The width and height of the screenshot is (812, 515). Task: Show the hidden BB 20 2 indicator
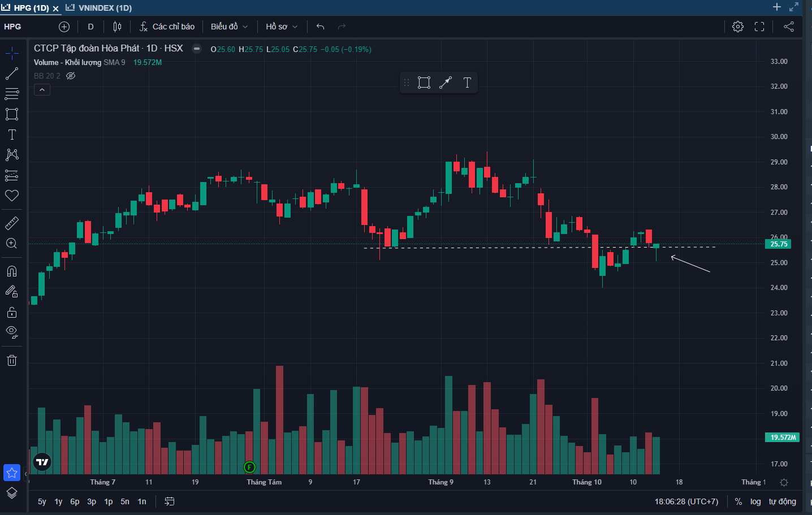click(x=71, y=76)
